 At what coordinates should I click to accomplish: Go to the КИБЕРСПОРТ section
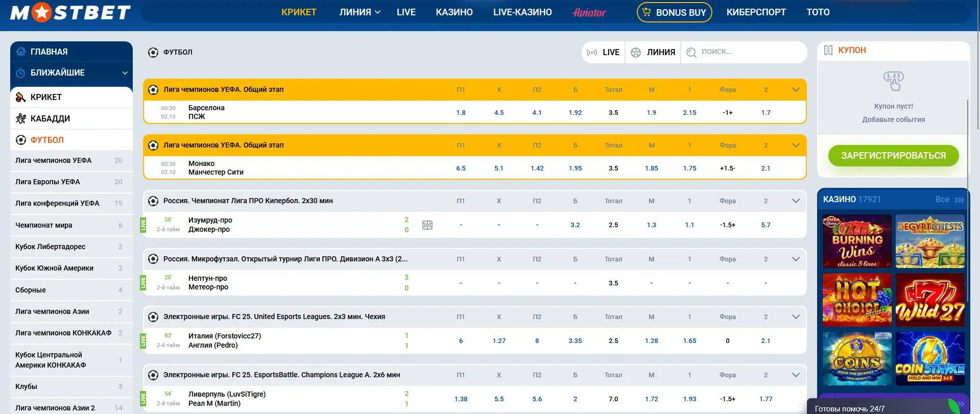pos(756,12)
